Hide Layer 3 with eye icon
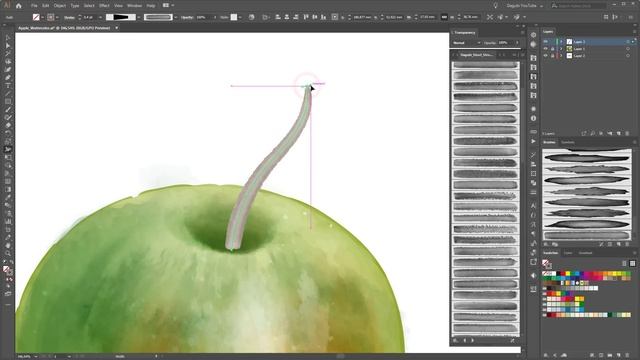The width and height of the screenshot is (640, 360). (546, 42)
